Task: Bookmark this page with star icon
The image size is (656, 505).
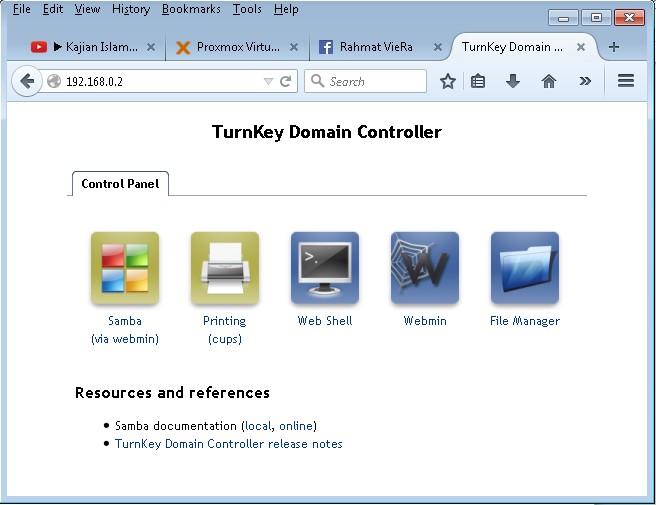Action: pos(448,81)
